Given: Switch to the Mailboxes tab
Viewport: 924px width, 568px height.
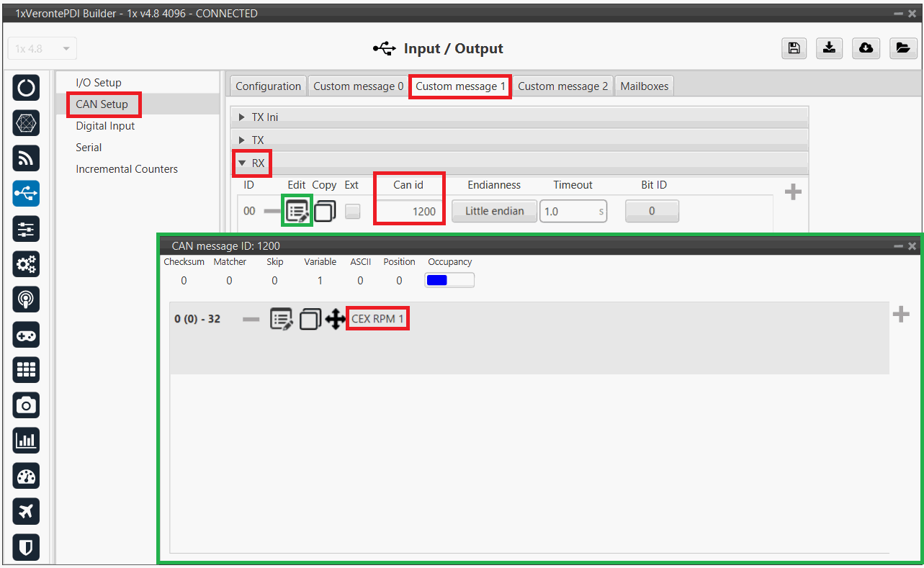Looking at the screenshot, I should click(644, 86).
